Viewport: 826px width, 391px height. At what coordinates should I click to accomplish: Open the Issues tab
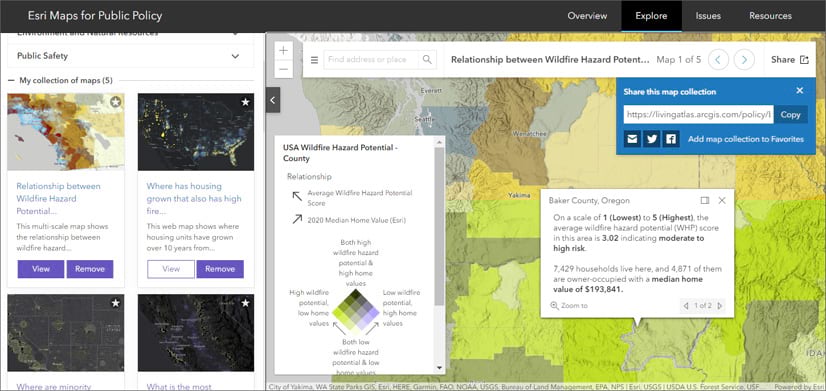point(708,16)
